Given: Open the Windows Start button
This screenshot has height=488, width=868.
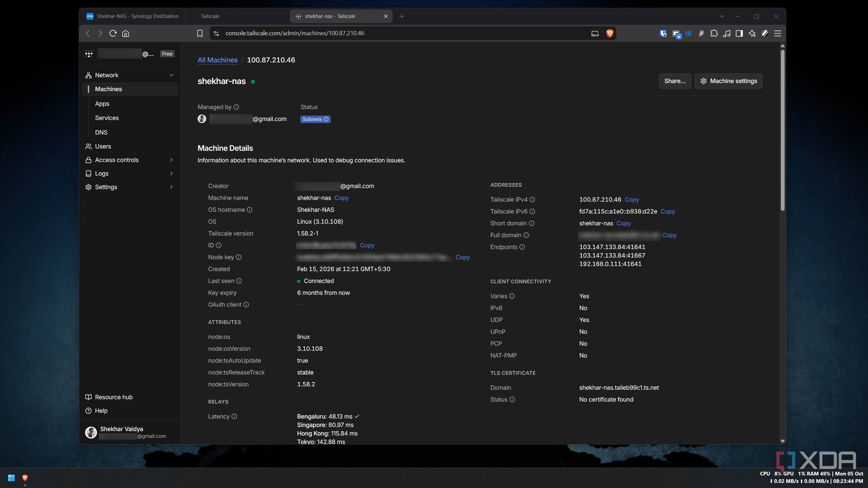Looking at the screenshot, I should pyautogui.click(x=11, y=478).
